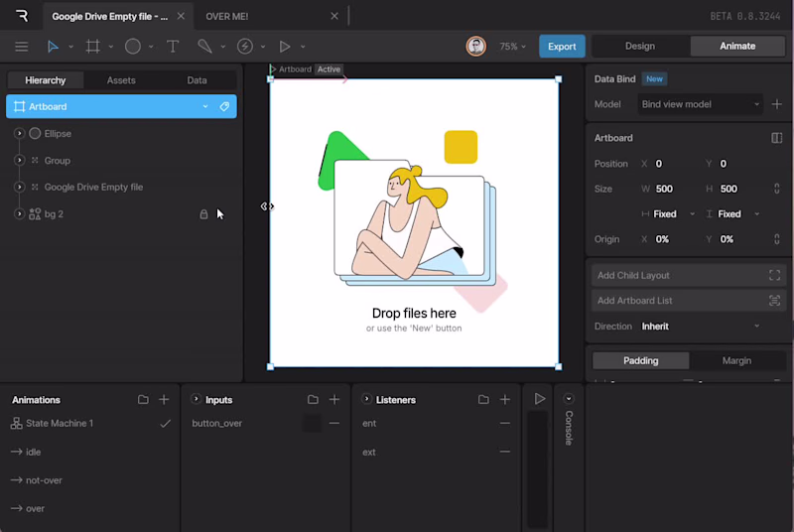Select the arrow Select tool

(53, 47)
